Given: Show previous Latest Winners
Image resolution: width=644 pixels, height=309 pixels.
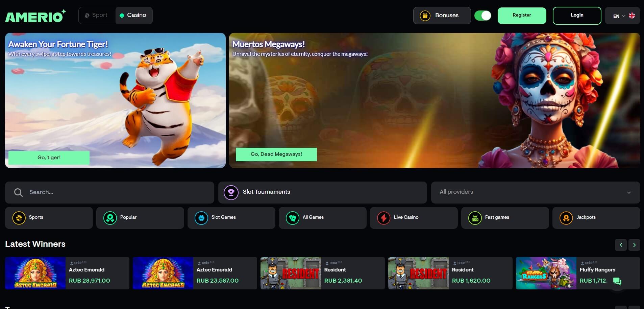Looking at the screenshot, I should click(621, 245).
